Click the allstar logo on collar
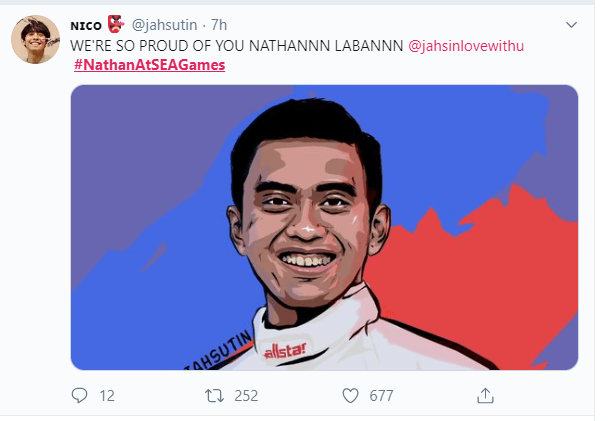This screenshot has height=421, width=610. [285, 351]
